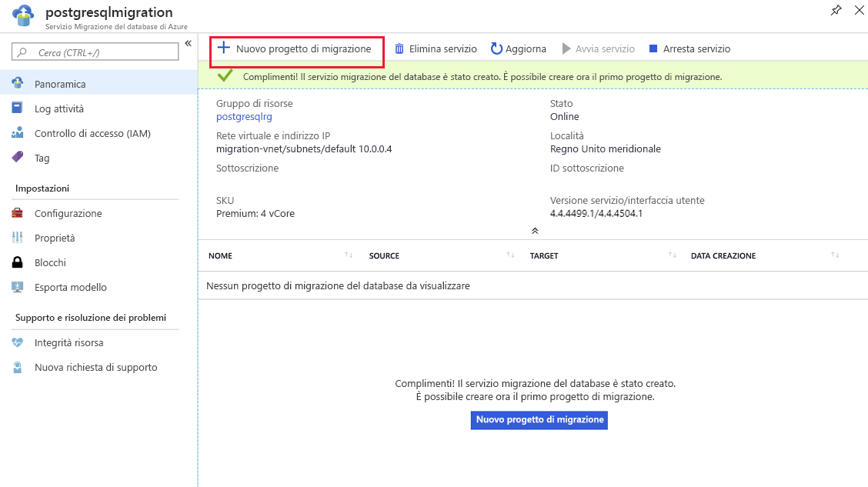Sort by TARGET column arrows
The width and height of the screenshot is (868, 487).
pos(672,255)
